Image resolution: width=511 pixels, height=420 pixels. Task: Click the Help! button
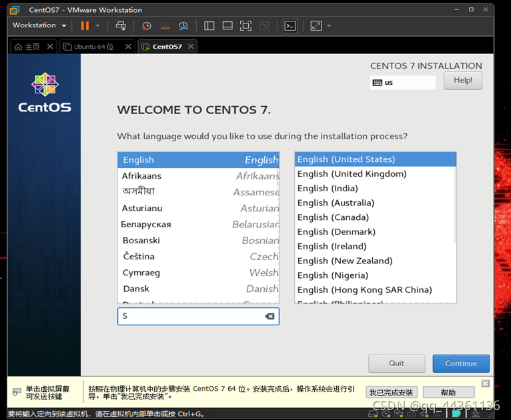click(x=463, y=81)
